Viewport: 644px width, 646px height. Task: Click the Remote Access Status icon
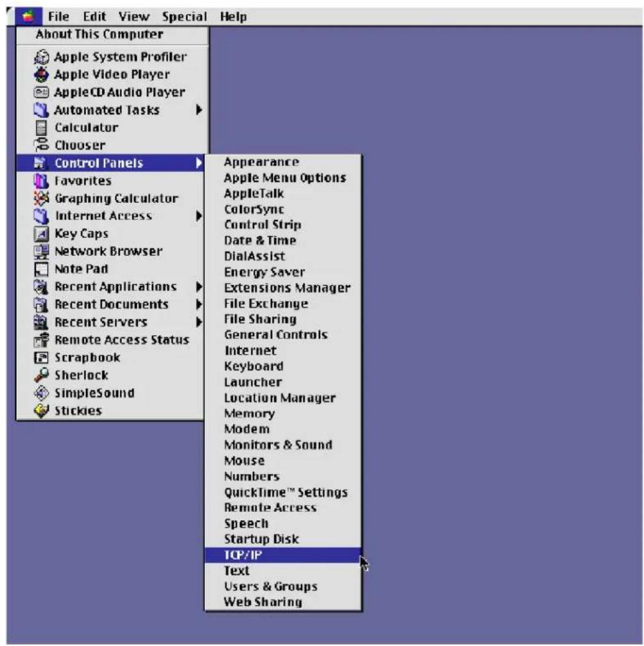[41, 340]
